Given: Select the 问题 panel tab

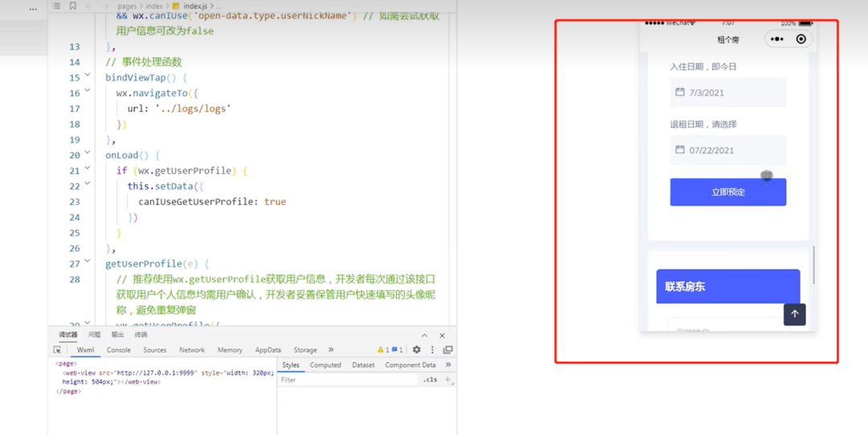Looking at the screenshot, I should point(95,334).
